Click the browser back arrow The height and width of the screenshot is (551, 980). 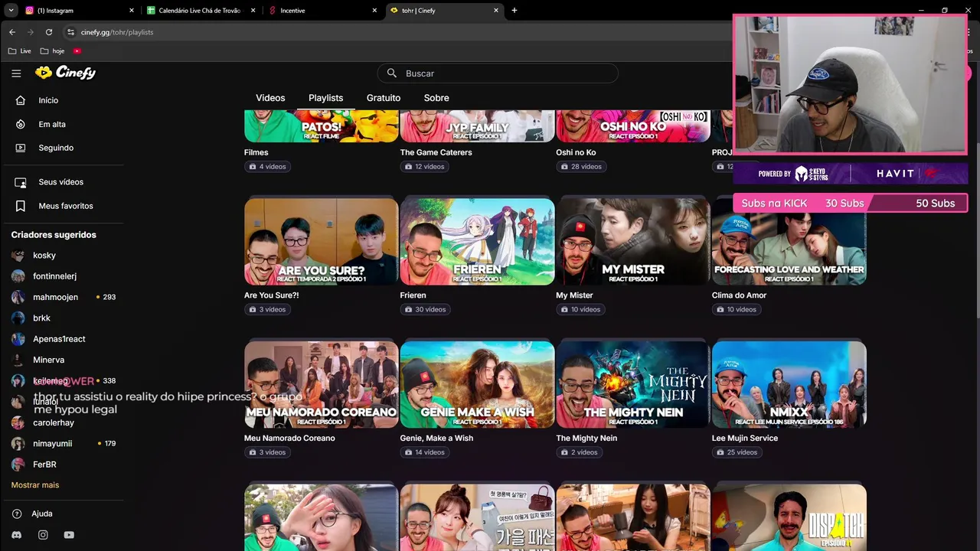(x=11, y=32)
